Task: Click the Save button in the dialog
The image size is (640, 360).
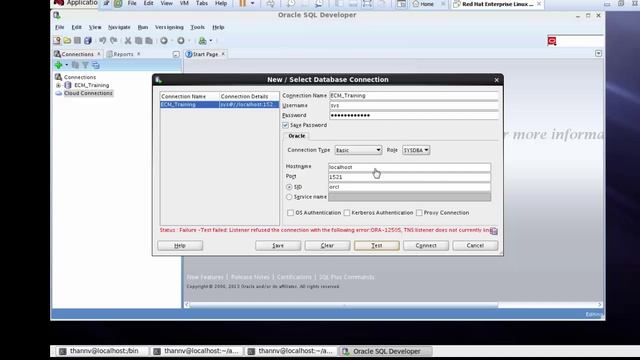Action: (278, 245)
